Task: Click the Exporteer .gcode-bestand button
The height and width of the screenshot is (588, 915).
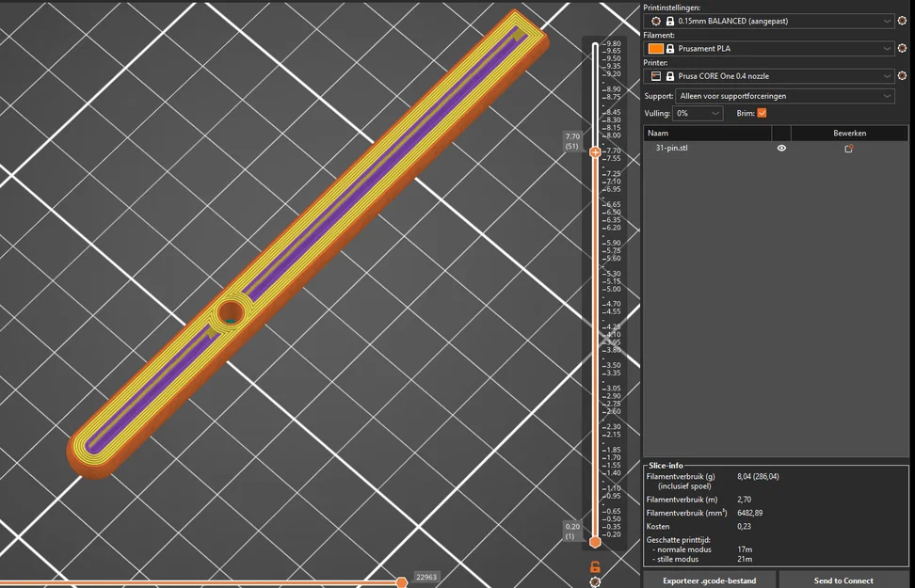Action: [710, 580]
